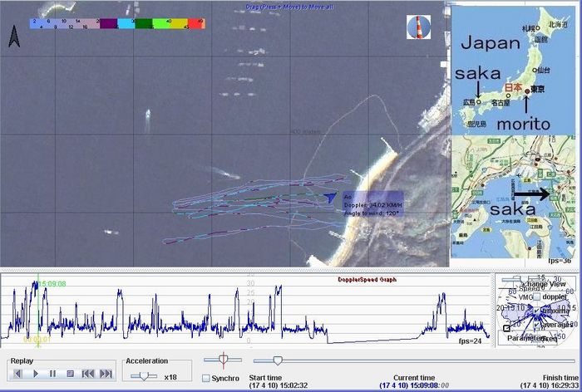Stop the replay playback
582x392 pixels.
70,374
